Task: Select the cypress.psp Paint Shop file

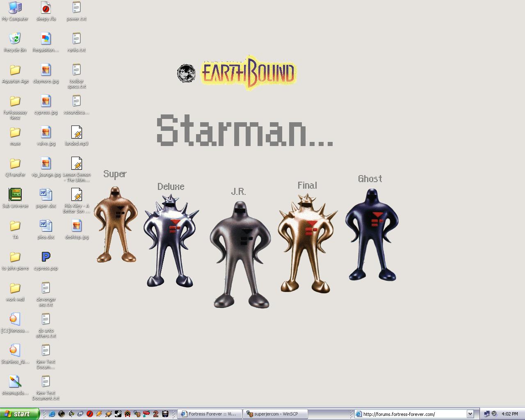Action: [x=46, y=260]
